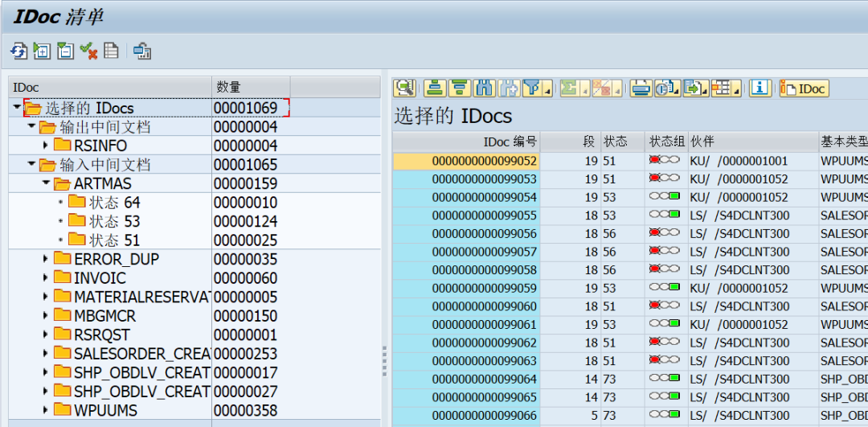Screen dimensions: 868x427
Task: Expand the SALESORDER_CREA node
Action: coord(46,353)
